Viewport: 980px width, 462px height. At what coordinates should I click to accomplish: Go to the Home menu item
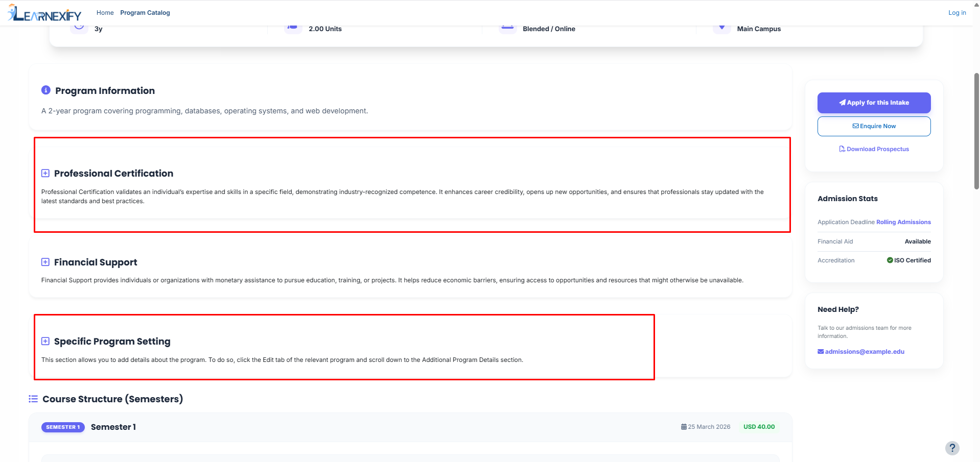105,13
